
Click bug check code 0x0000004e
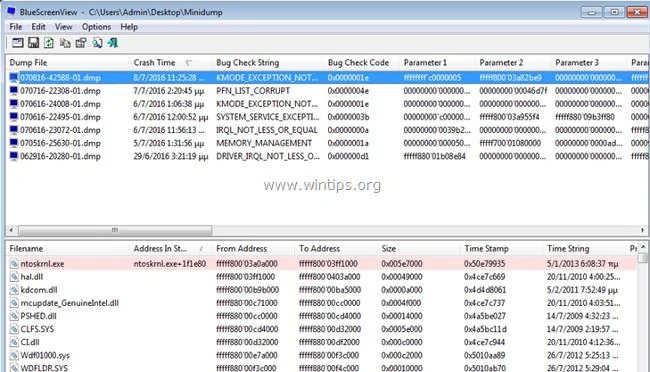coord(348,91)
